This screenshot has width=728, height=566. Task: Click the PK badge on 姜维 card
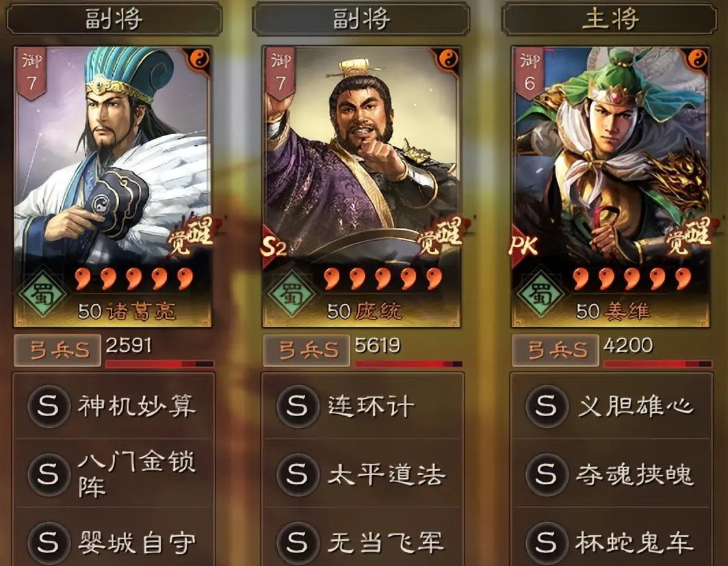click(523, 247)
